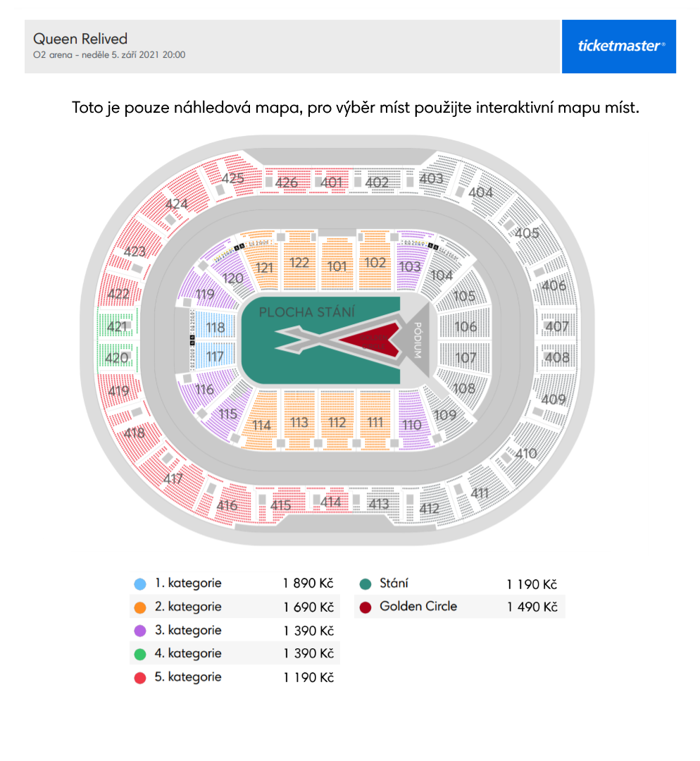
Task: Select the orange 2. kategorie legend dot
Action: (140, 607)
